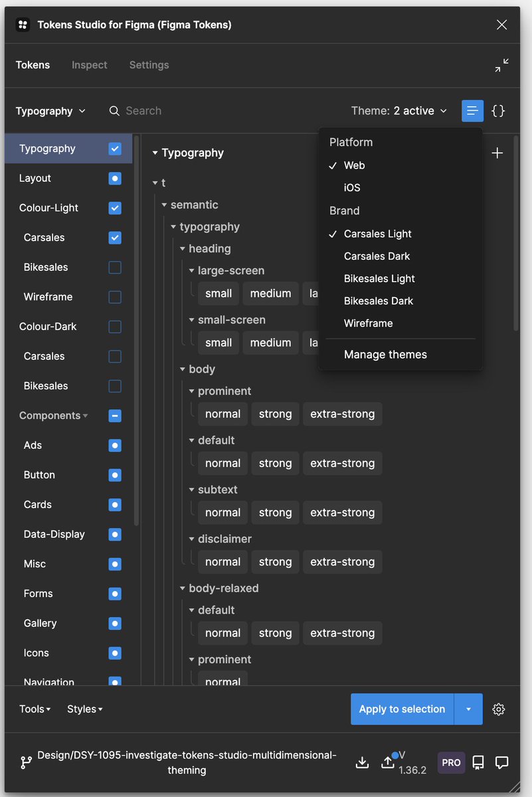Collapse the body-relaxed group
This screenshot has height=797, width=532.
pos(219,588)
